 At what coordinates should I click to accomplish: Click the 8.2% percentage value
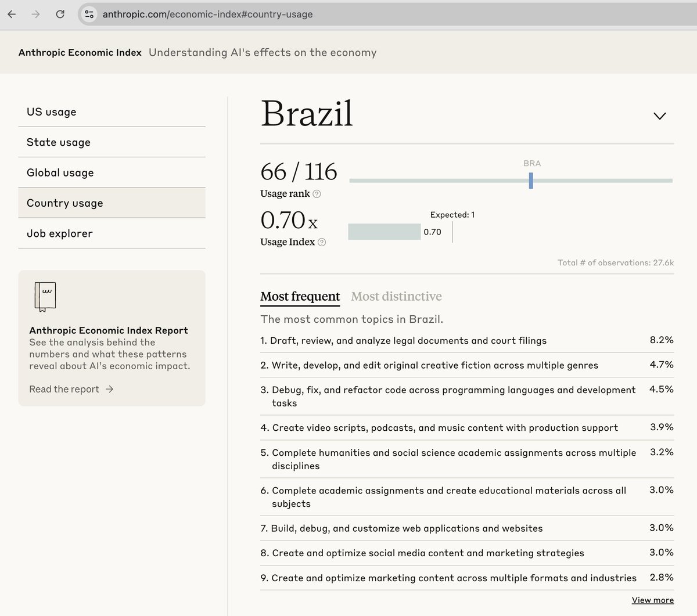click(x=662, y=340)
